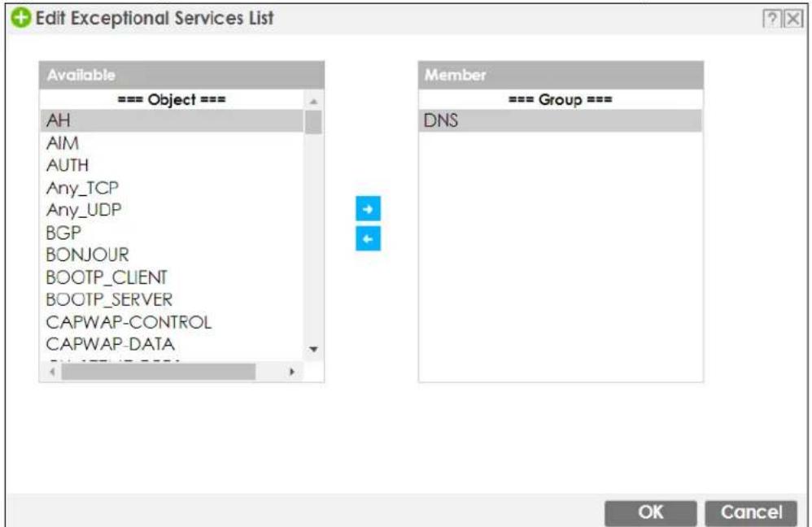Viewport: 812px width, 527px height.
Task: Dismiss dialog with Cancel button
Action: coord(751,512)
